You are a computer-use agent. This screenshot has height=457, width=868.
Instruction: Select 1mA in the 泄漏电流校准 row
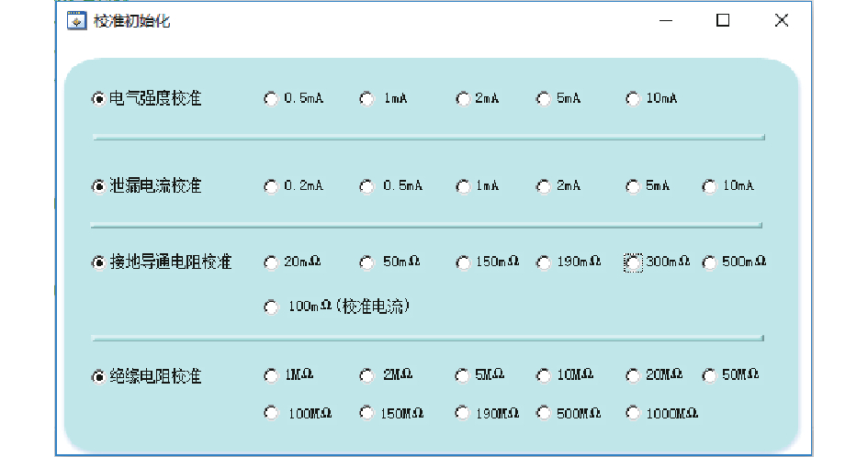[x=463, y=186]
